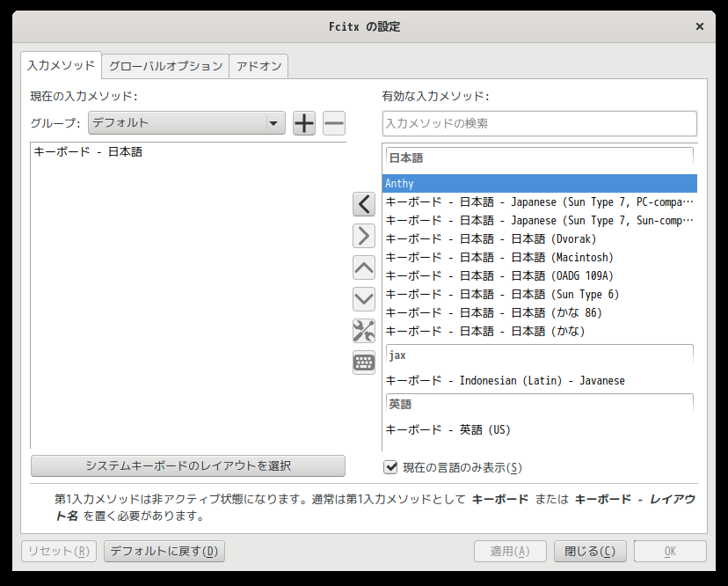Viewport: 728px width, 586px height.
Task: Select Anthy in available methods
Action: tap(540, 184)
